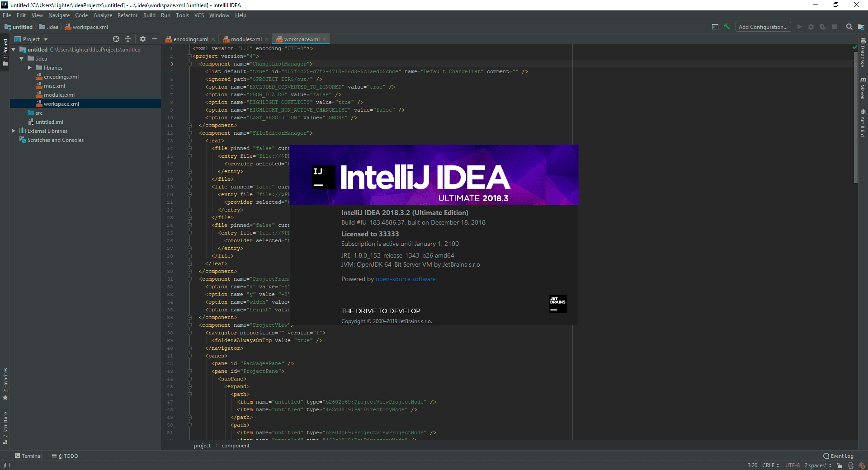The width and height of the screenshot is (868, 470).
Task: Open the UTF-8 encoding selector
Action: (792, 465)
